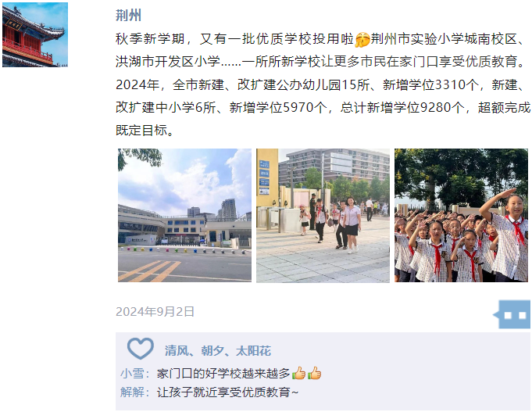Click the post date 2024年9月2日
The height and width of the screenshot is (412, 532).
(155, 311)
